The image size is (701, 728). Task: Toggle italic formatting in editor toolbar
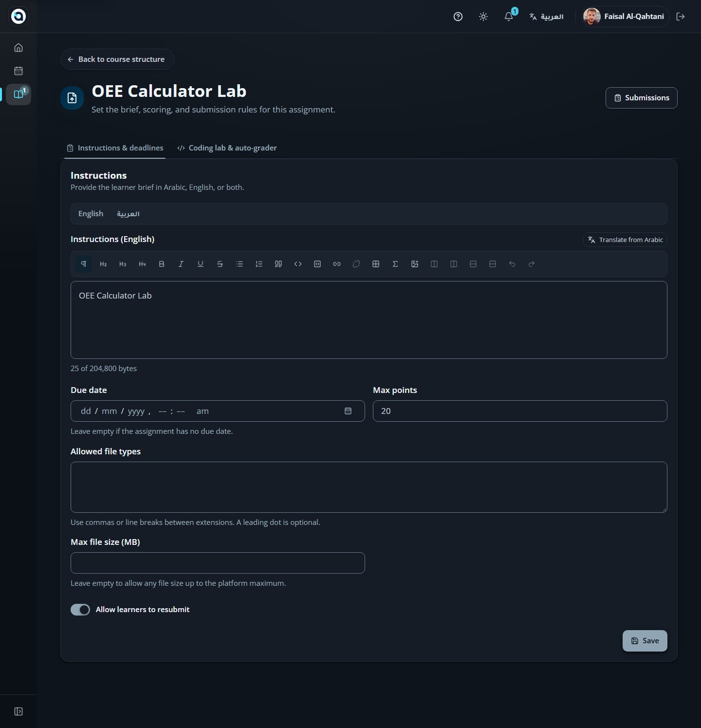[181, 264]
